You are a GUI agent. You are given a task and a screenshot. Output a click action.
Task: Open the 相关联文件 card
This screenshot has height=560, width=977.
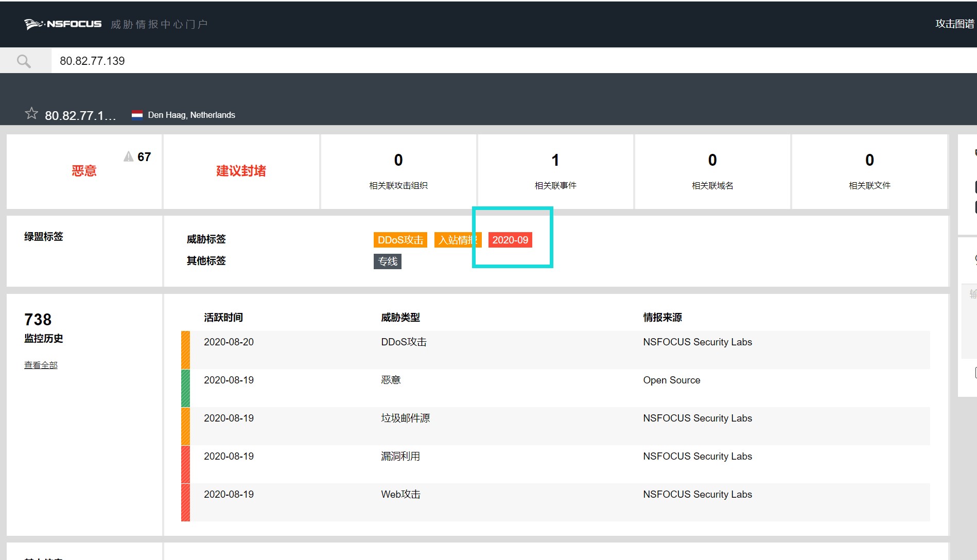click(869, 172)
